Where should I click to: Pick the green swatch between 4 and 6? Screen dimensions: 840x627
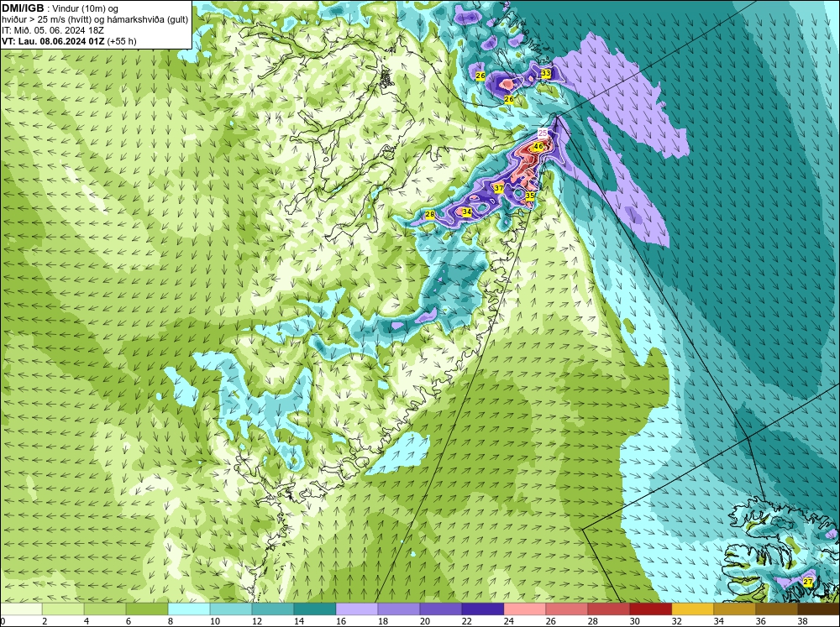pos(105,609)
